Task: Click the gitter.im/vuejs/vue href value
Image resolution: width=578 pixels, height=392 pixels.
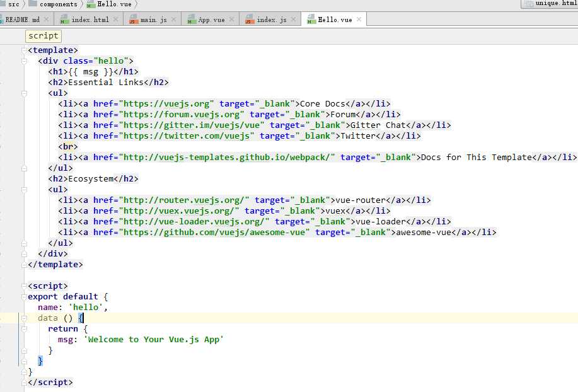Action: 192,125
